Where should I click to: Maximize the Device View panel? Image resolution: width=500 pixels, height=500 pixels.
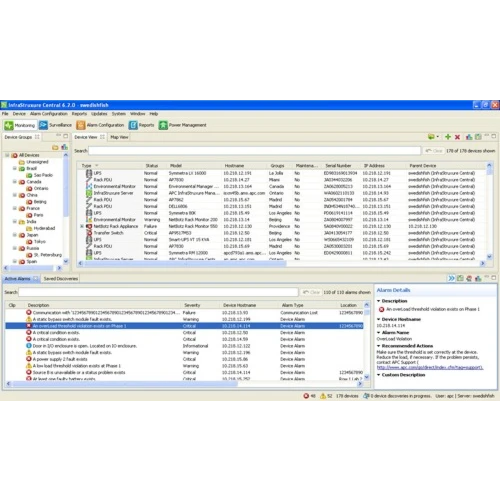(x=494, y=136)
